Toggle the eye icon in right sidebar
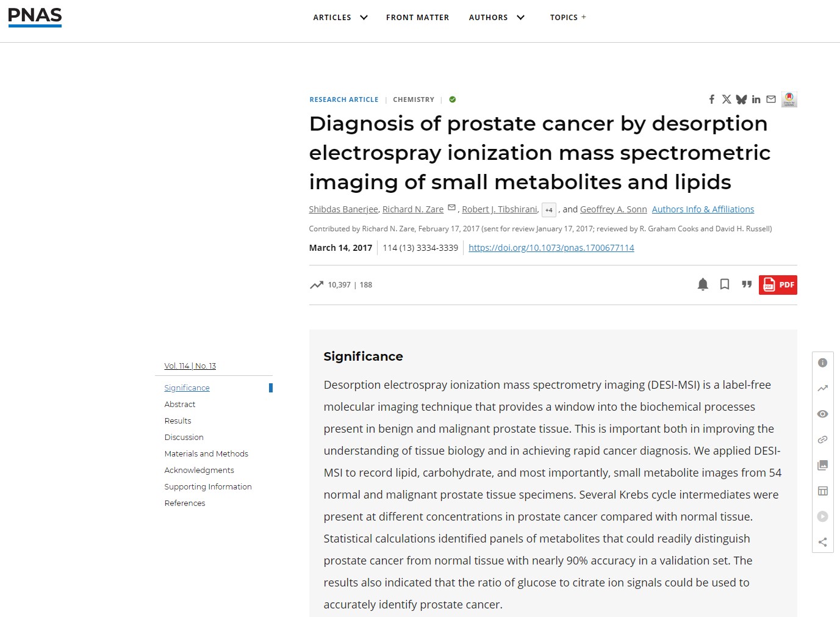Screen dimensions: 840x617 click(x=822, y=414)
